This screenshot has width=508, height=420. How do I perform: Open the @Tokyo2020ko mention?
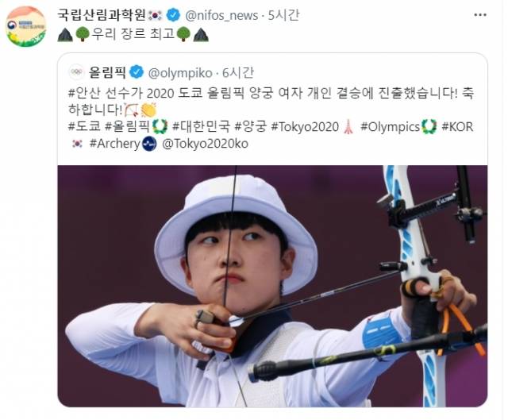(x=205, y=144)
